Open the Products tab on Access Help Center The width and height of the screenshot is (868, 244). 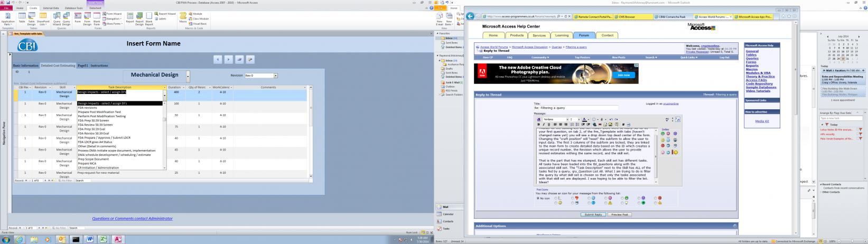[x=517, y=35]
